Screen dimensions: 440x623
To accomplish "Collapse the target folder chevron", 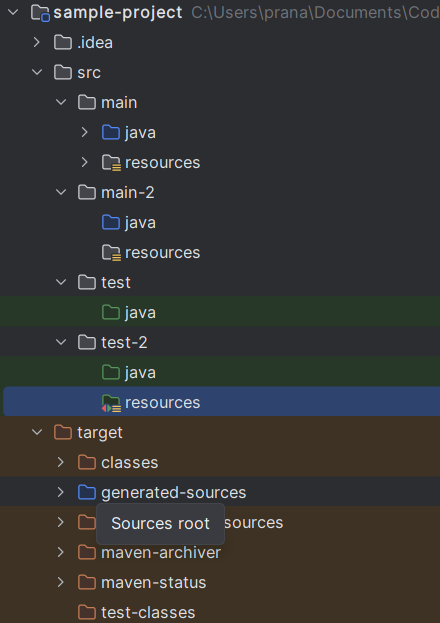I will click(x=37, y=432).
